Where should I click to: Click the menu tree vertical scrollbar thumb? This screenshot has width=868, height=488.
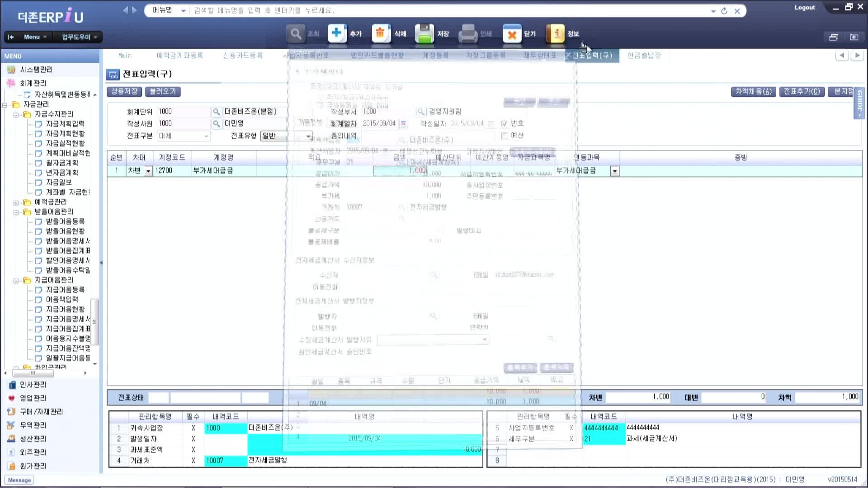[x=94, y=322]
